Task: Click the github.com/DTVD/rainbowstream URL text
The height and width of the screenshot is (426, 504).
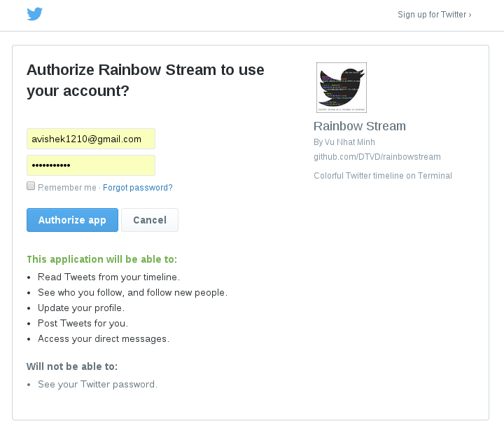Action: (x=377, y=157)
